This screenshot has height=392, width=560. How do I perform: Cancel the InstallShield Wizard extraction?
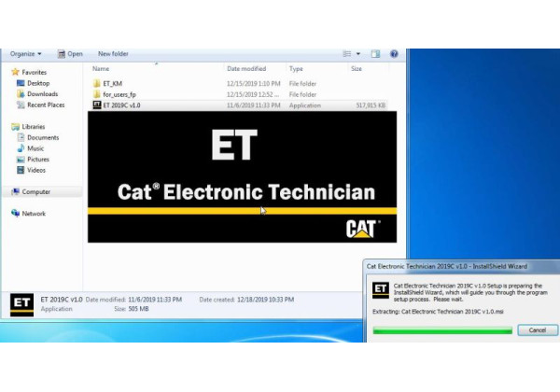coord(537,329)
